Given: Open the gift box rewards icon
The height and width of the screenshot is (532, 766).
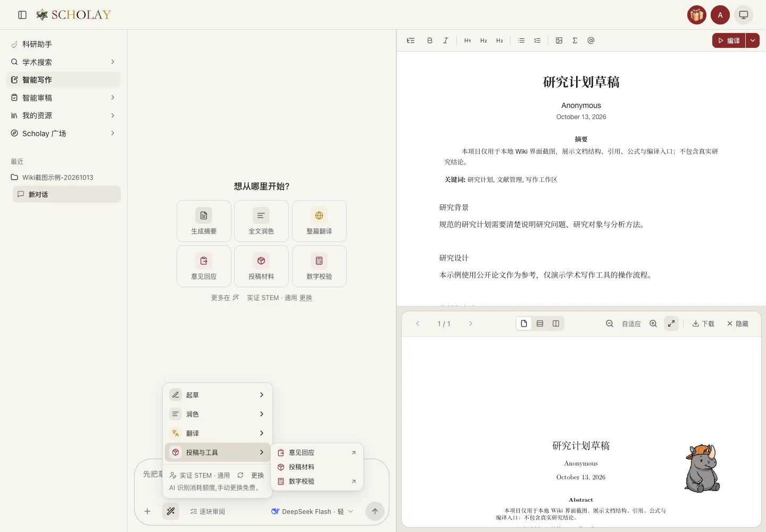Looking at the screenshot, I should click(x=697, y=15).
